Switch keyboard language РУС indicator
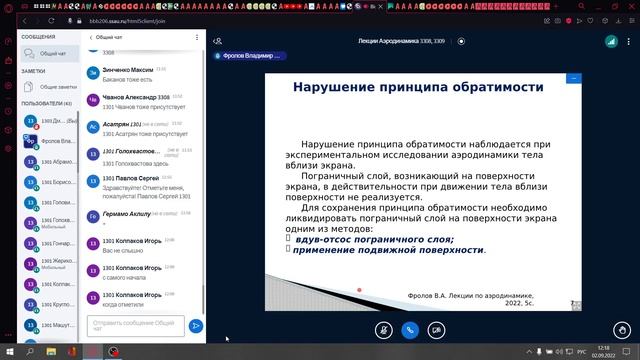Image resolution: width=640 pixels, height=360 pixels. click(x=582, y=351)
